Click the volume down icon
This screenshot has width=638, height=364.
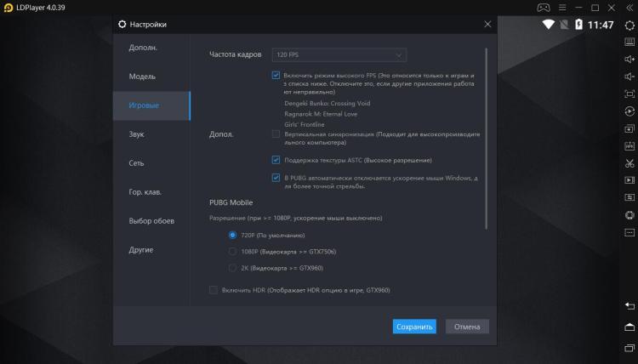629,77
